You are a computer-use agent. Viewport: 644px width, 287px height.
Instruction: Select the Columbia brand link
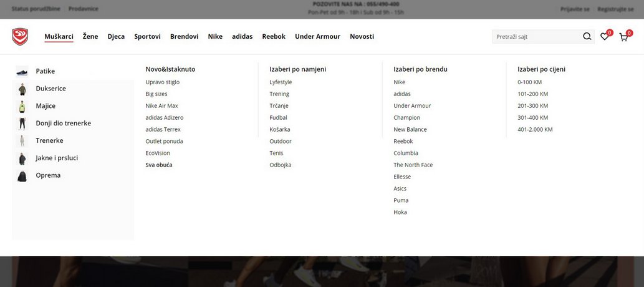(x=406, y=153)
